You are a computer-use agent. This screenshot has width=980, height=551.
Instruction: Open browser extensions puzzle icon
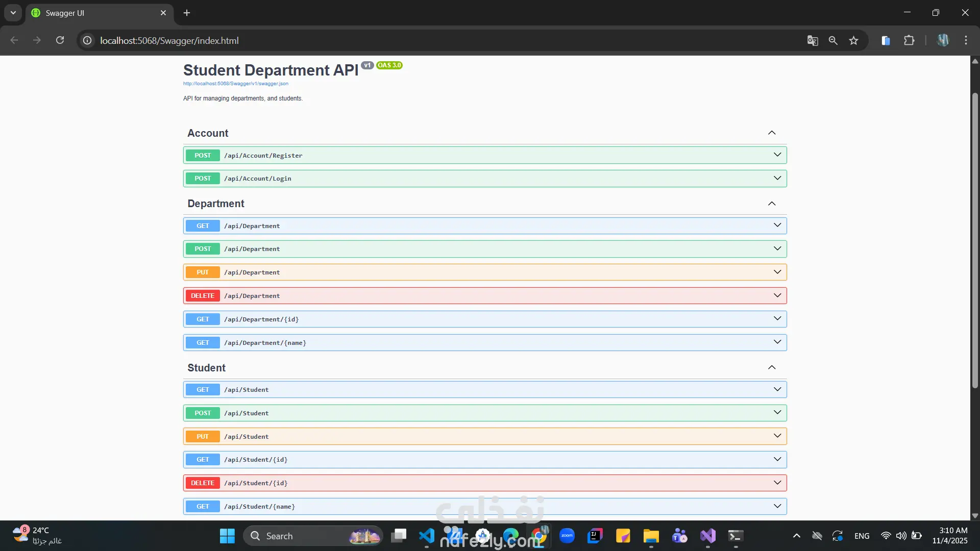pos(909,40)
